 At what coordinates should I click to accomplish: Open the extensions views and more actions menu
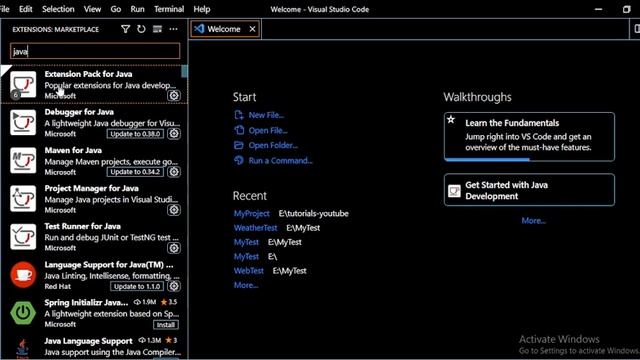point(173,29)
